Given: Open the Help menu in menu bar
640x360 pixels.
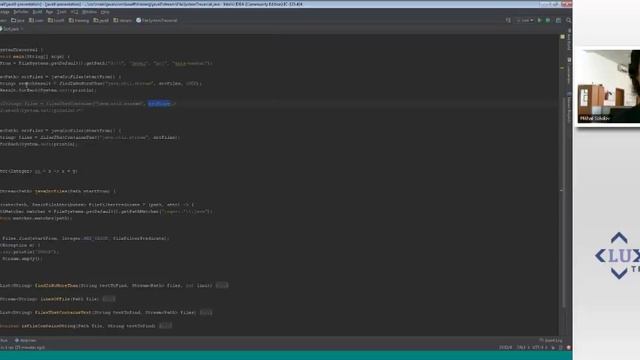Looking at the screenshot, I should click(x=105, y=12).
